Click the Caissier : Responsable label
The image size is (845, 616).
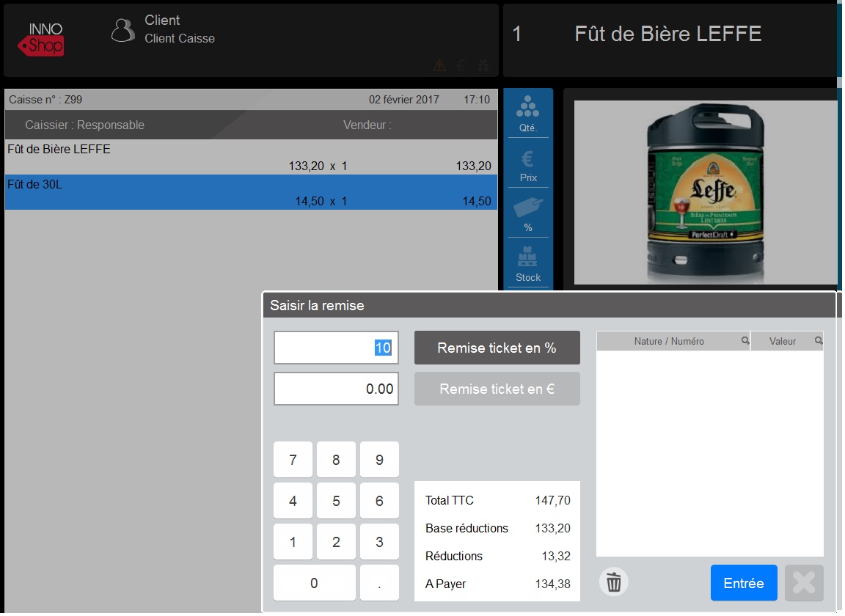84,125
